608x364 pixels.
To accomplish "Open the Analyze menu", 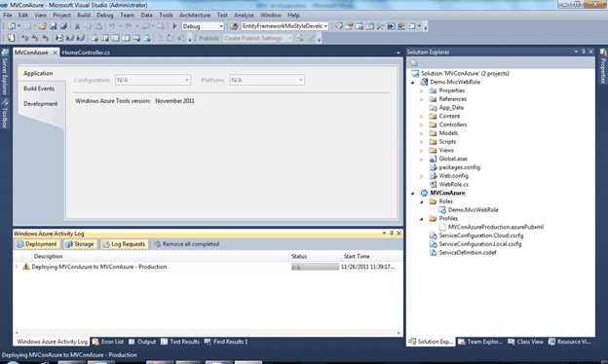I will (x=244, y=15).
